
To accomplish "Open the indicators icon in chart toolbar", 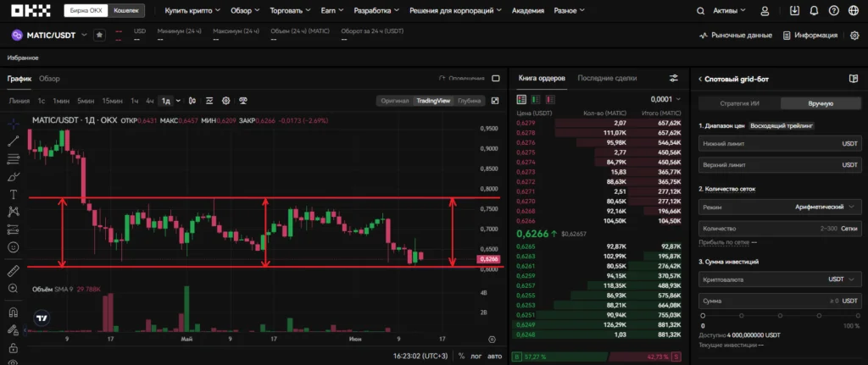I will pos(209,101).
